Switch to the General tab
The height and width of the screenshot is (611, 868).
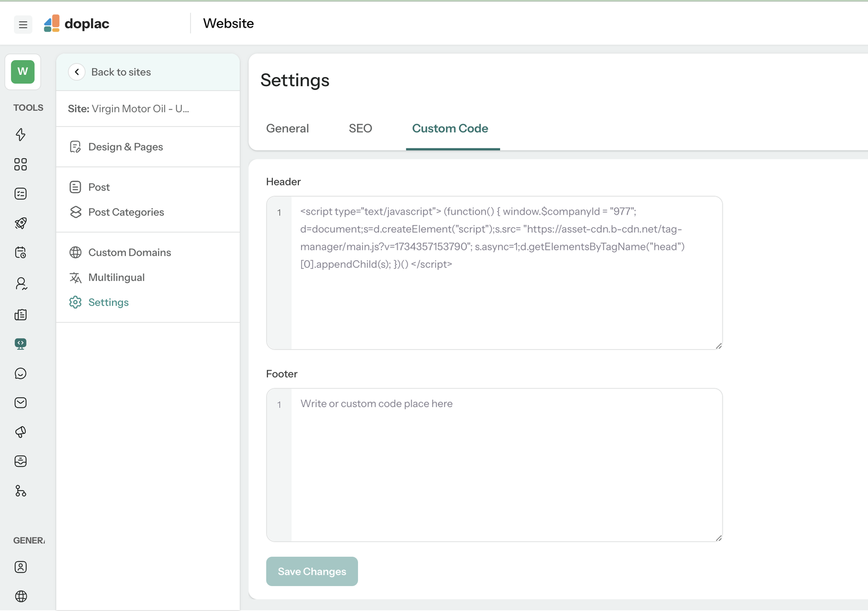(288, 128)
